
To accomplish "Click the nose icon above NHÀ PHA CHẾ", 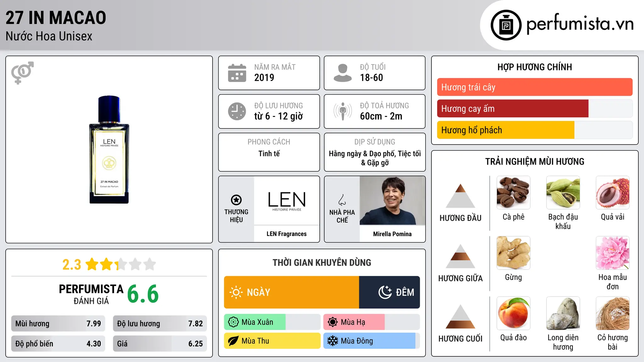I will pyautogui.click(x=342, y=200).
